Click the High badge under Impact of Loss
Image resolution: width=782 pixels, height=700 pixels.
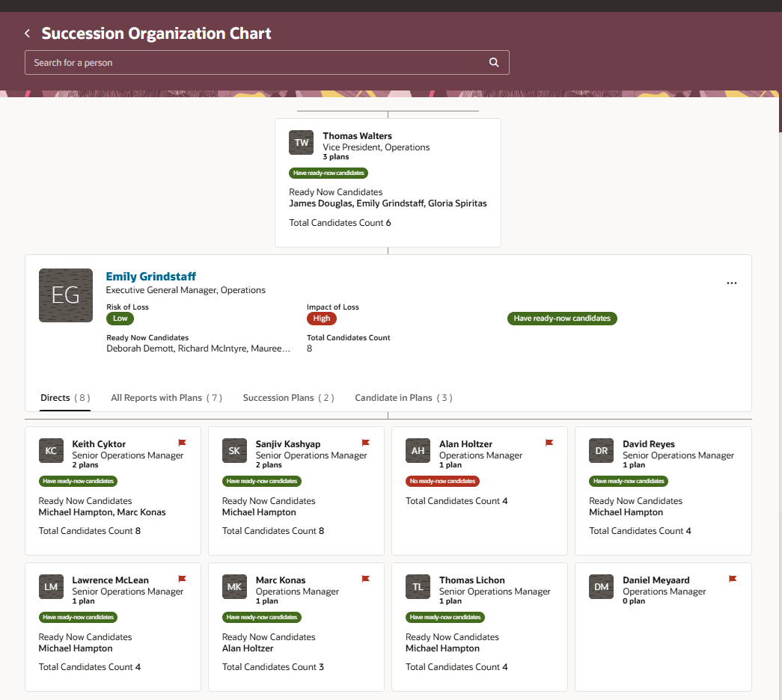click(x=321, y=318)
